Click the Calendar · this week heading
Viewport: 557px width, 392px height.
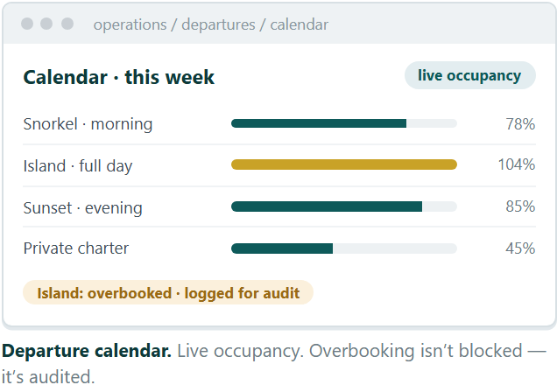(x=118, y=77)
